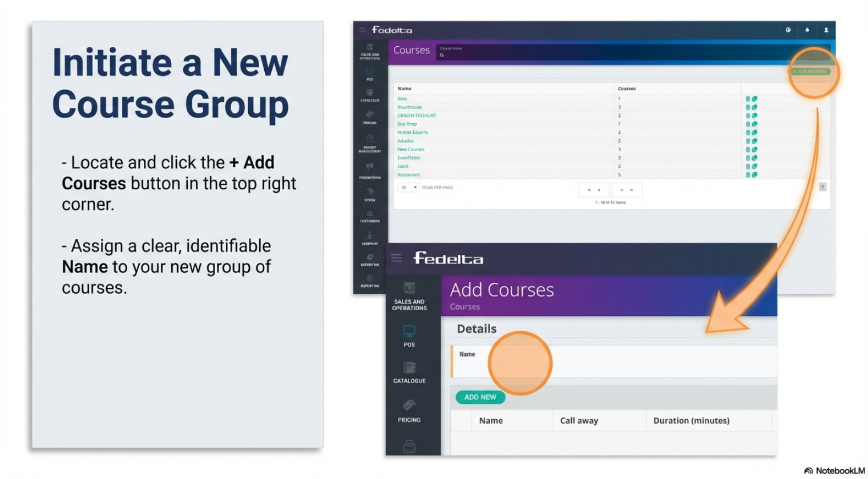Open the New Courses group link
This screenshot has height=479, width=868.
(411, 149)
